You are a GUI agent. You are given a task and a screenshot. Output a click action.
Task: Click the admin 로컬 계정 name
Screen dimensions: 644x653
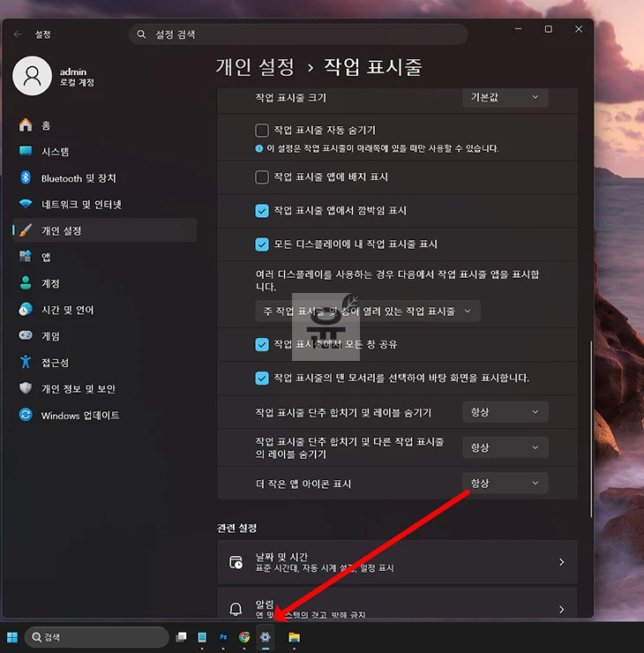tap(77, 77)
